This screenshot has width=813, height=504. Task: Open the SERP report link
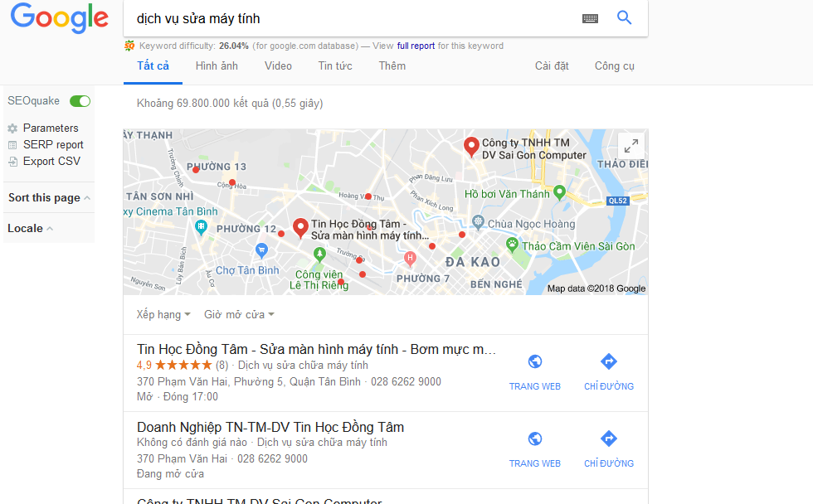pyautogui.click(x=53, y=144)
